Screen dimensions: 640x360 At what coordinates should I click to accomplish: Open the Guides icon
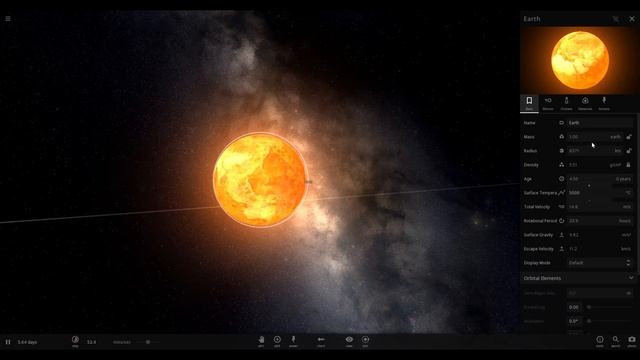pyautogui.click(x=600, y=340)
